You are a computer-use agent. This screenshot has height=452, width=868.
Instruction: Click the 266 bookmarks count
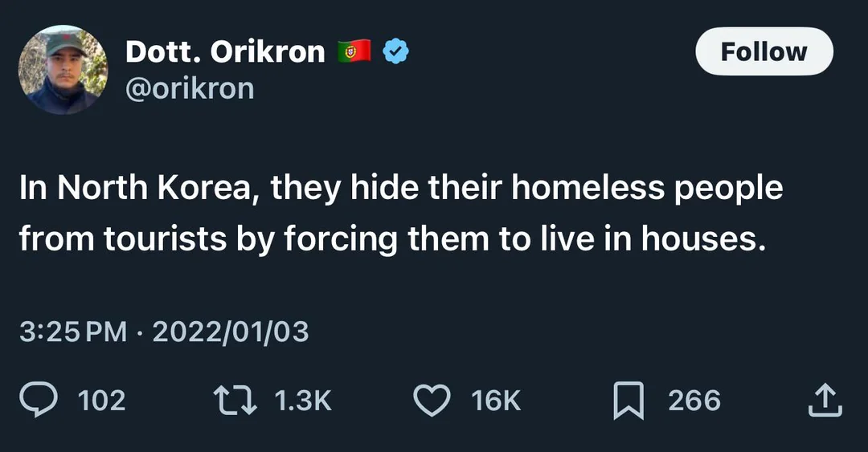694,401
